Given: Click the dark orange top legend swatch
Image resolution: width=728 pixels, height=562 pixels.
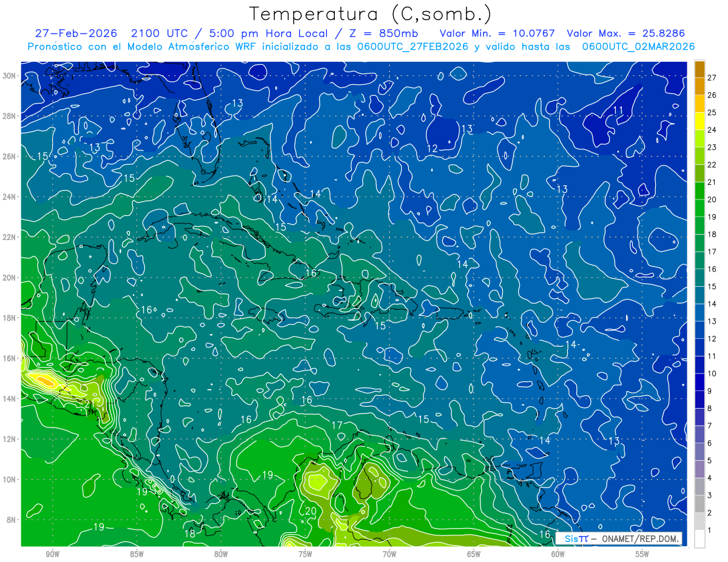Looking at the screenshot, I should [x=699, y=69].
